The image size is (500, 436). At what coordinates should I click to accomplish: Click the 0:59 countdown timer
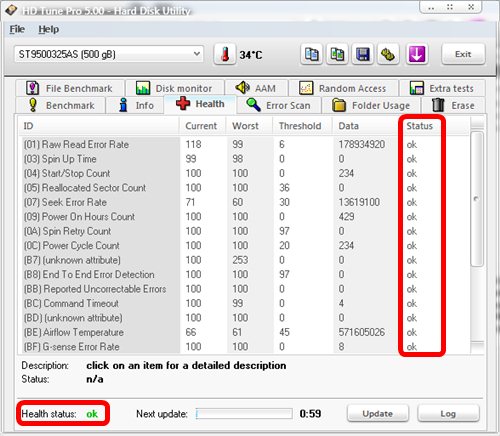pos(310,414)
